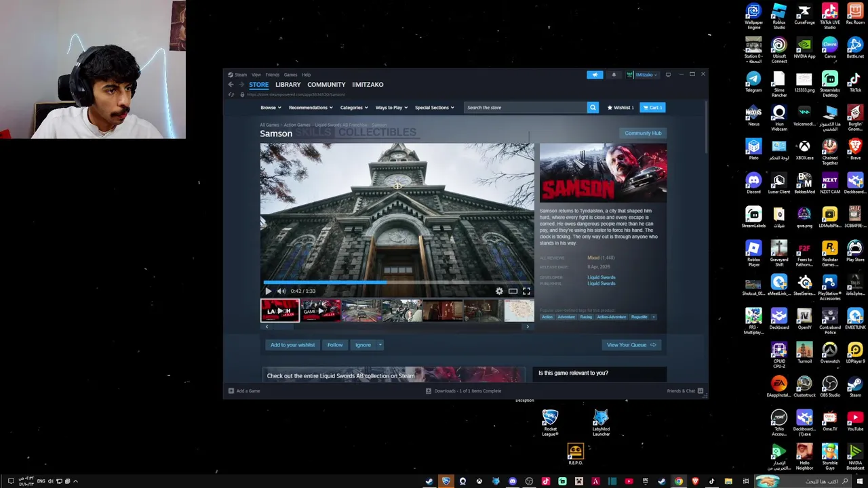Click Add to your wishlist
This screenshot has height=488, width=868.
click(292, 345)
